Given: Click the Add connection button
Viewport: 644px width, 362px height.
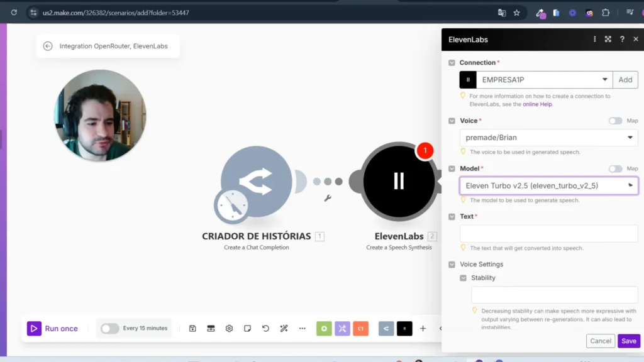Looking at the screenshot, I should tap(625, 80).
